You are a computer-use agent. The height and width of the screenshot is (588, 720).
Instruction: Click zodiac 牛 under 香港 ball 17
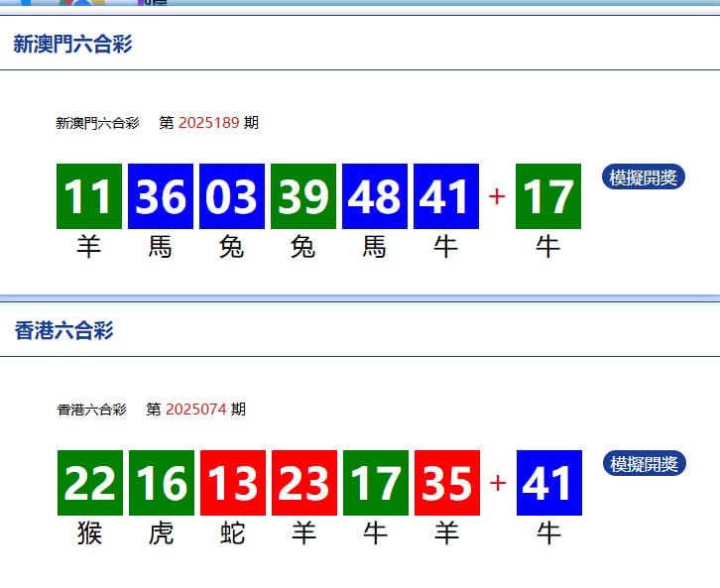click(x=375, y=533)
